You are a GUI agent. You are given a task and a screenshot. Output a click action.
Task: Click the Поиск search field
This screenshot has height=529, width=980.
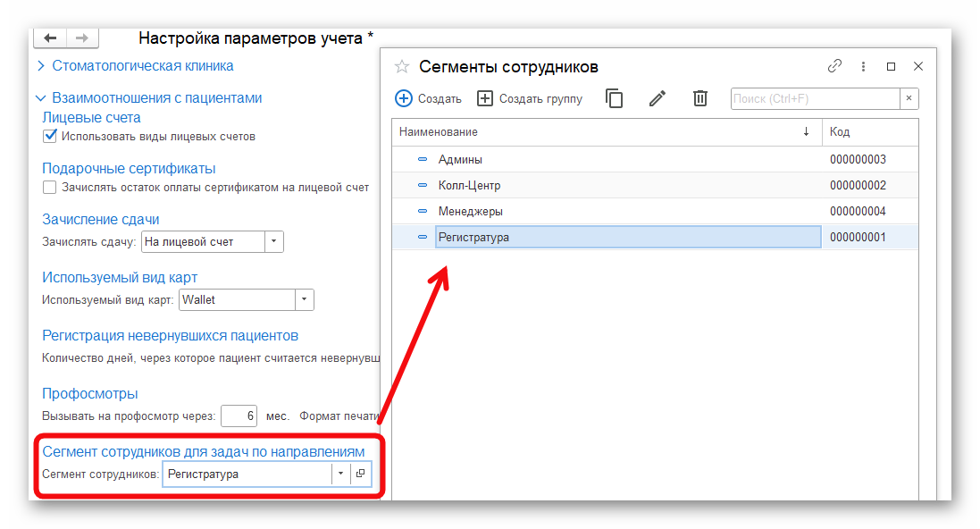815,98
